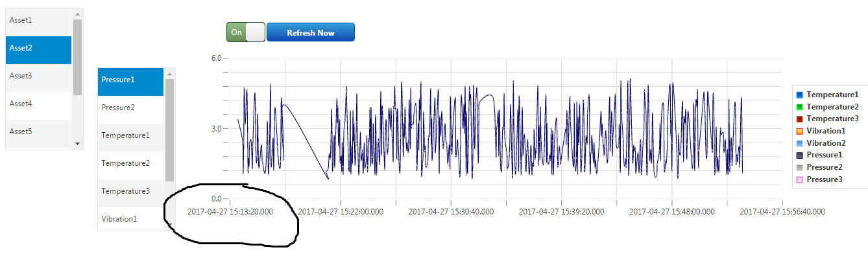
Task: Click the 6.0 y-axis label
Action: tap(217, 58)
